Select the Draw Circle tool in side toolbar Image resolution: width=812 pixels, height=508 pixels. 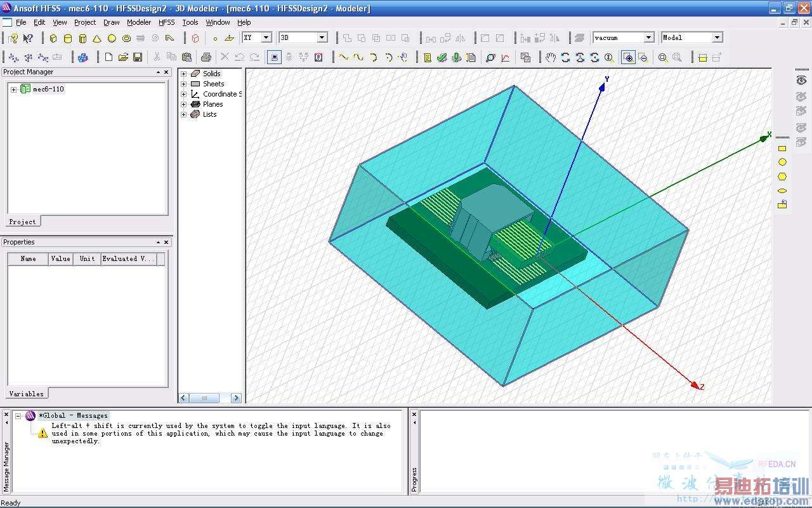(x=782, y=162)
